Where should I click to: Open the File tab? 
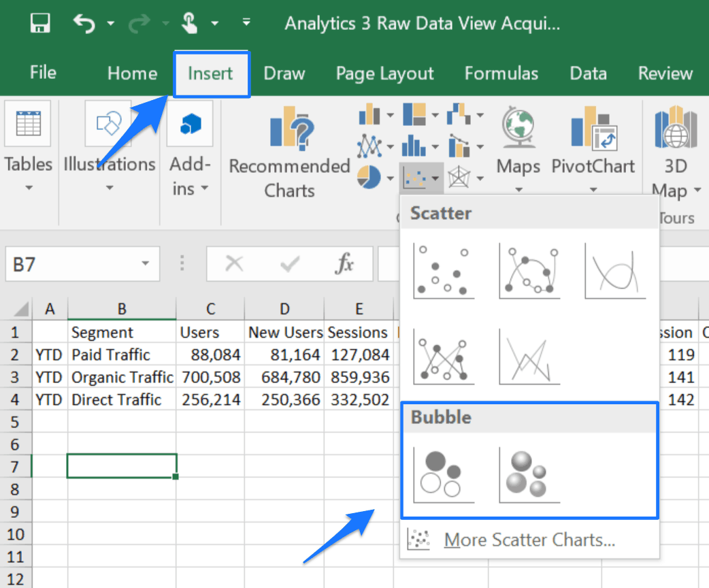[x=43, y=72]
